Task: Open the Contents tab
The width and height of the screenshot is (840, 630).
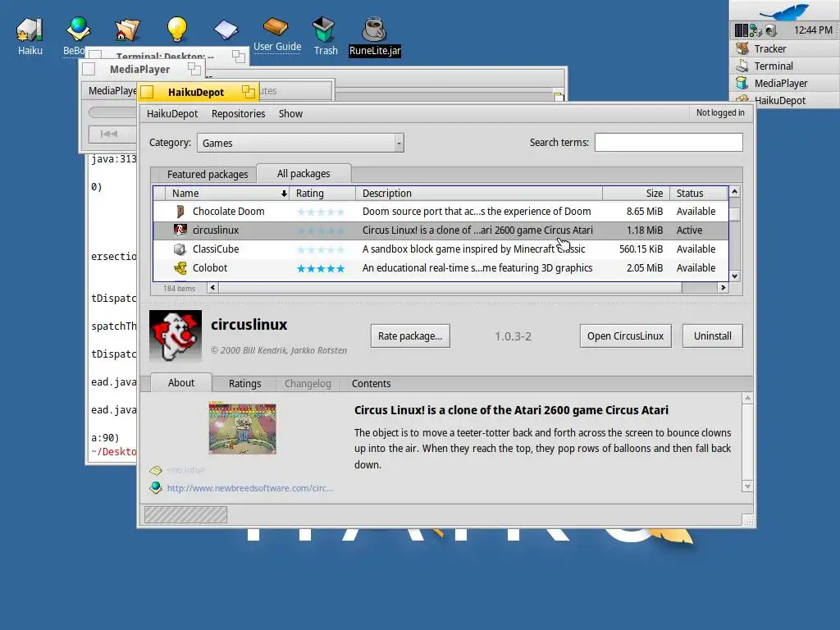Action: tap(372, 384)
